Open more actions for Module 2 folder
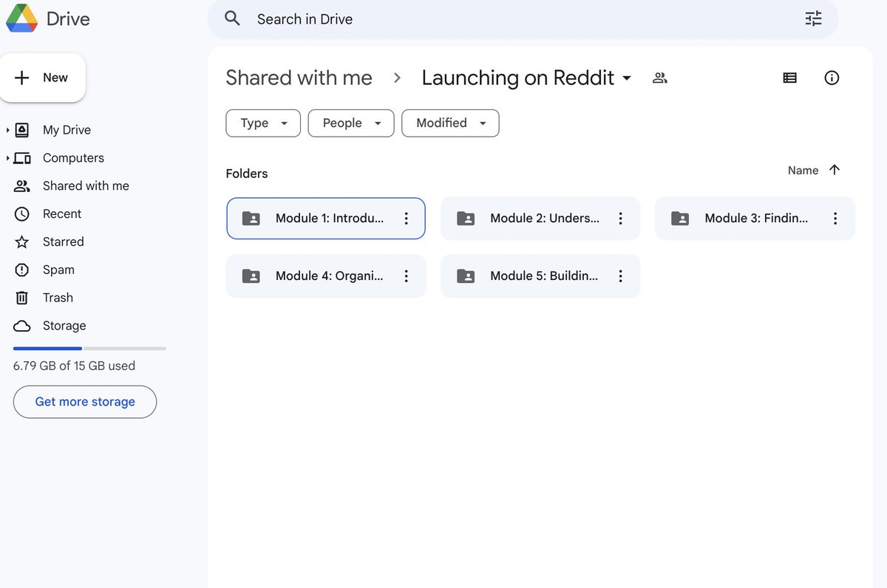Image resolution: width=887 pixels, height=588 pixels. point(620,218)
